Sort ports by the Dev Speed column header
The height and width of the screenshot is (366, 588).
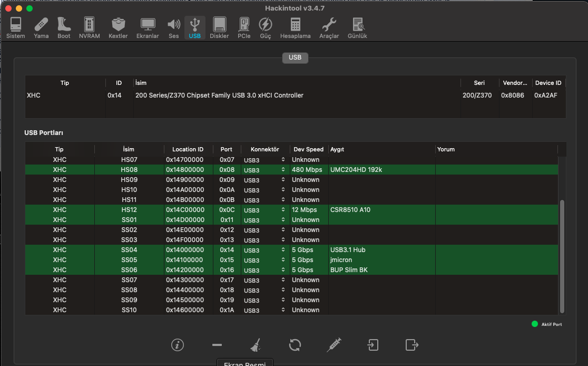click(x=308, y=149)
